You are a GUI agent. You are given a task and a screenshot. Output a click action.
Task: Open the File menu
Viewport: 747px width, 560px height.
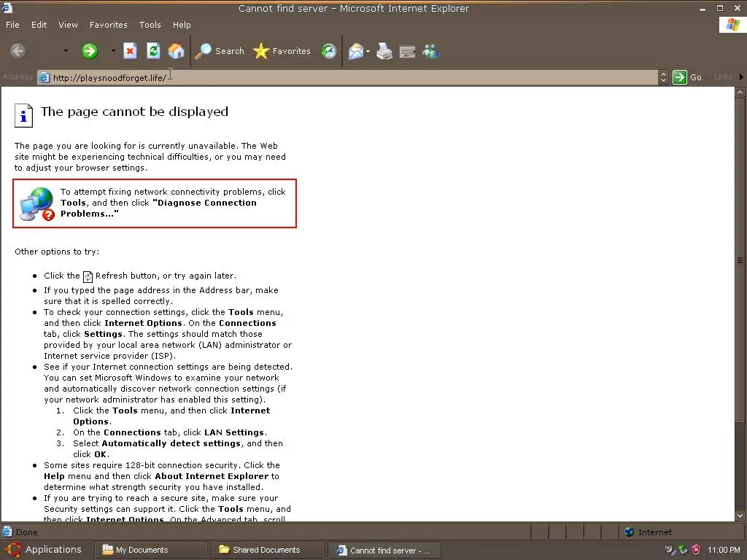point(12,25)
